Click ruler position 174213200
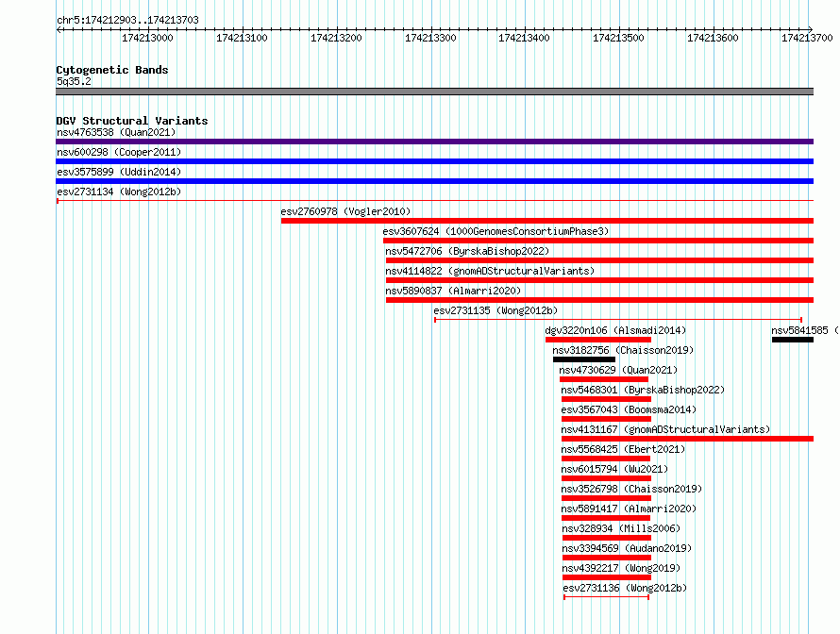Image resolution: width=840 pixels, height=634 pixels. pyautogui.click(x=336, y=38)
